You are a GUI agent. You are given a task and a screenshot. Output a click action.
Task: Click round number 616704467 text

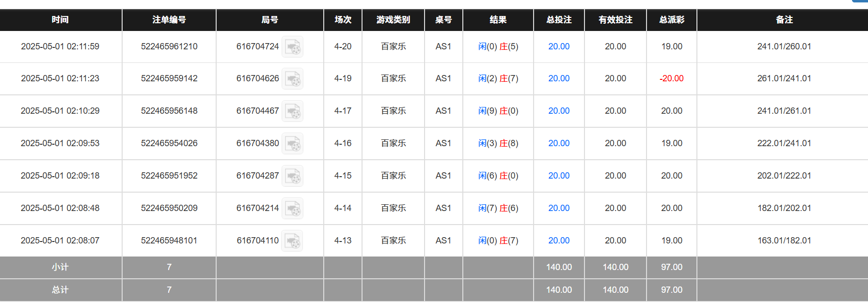pyautogui.click(x=257, y=111)
